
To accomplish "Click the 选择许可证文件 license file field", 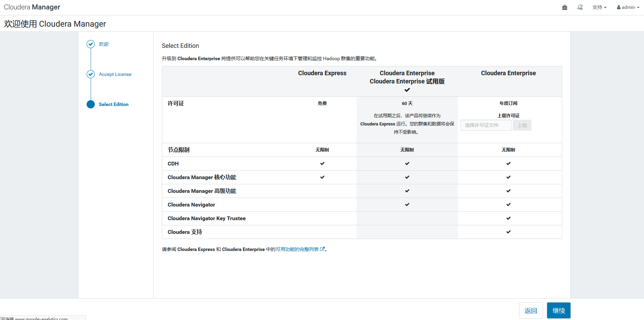I will (486, 125).
